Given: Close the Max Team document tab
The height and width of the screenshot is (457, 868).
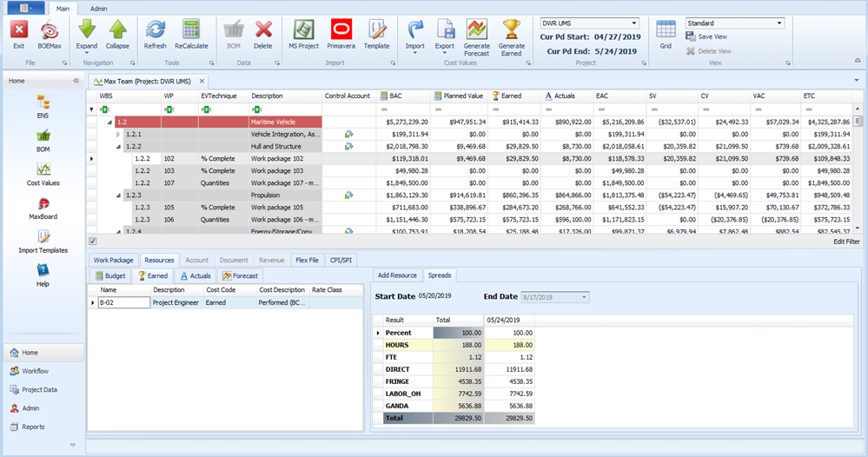Looking at the screenshot, I should (202, 81).
